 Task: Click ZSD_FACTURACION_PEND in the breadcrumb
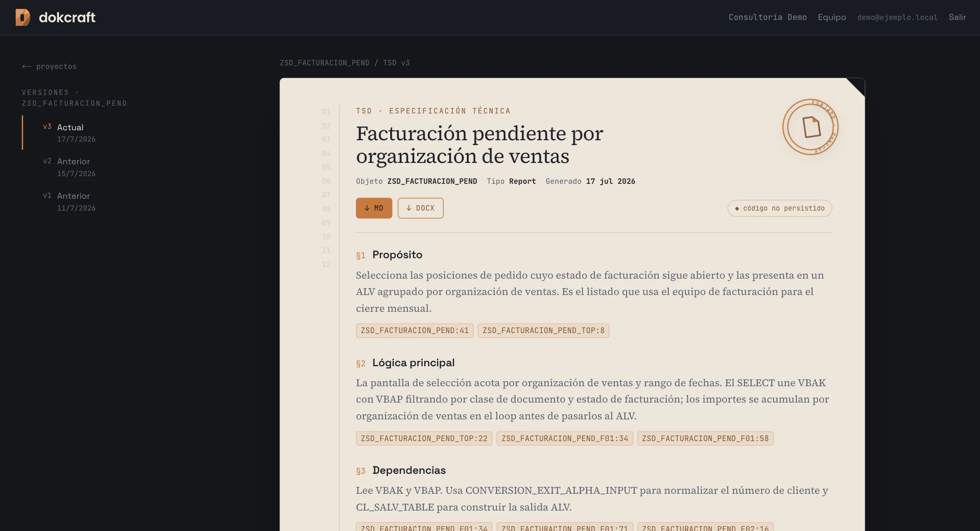(x=324, y=63)
